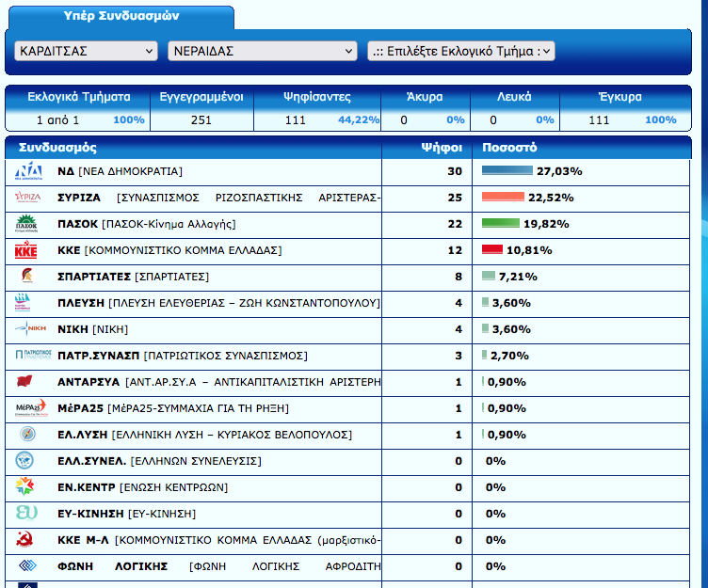Open the ΝΕΡΑΙΔΑΣ municipality dropdown

coord(262,51)
